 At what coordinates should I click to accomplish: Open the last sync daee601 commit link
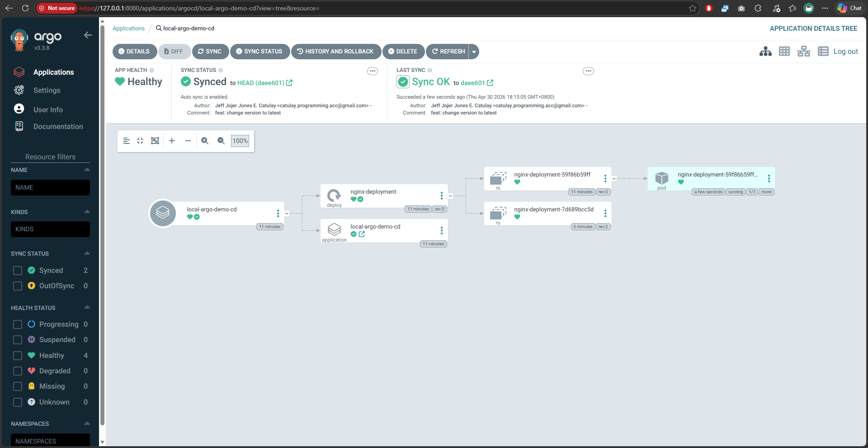coord(477,83)
